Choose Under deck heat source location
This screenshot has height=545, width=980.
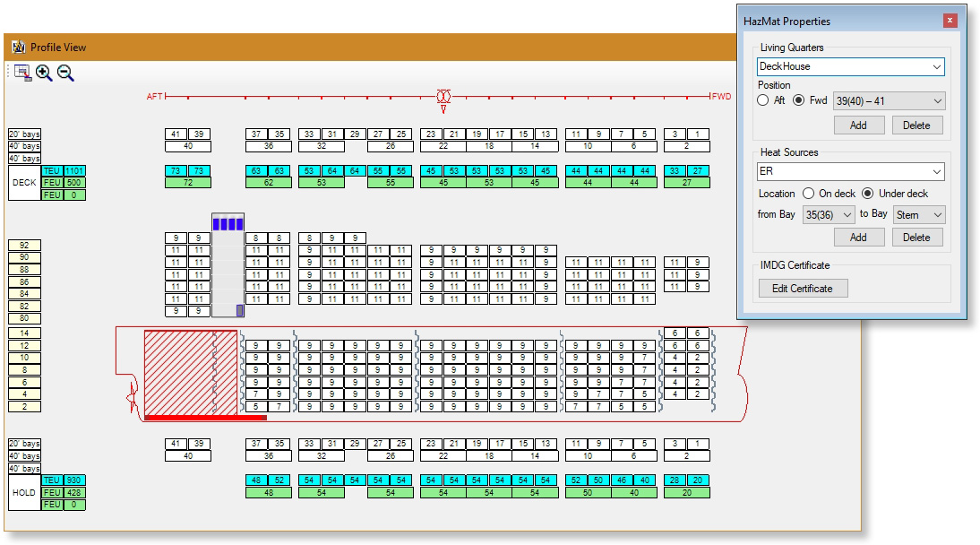coord(867,194)
